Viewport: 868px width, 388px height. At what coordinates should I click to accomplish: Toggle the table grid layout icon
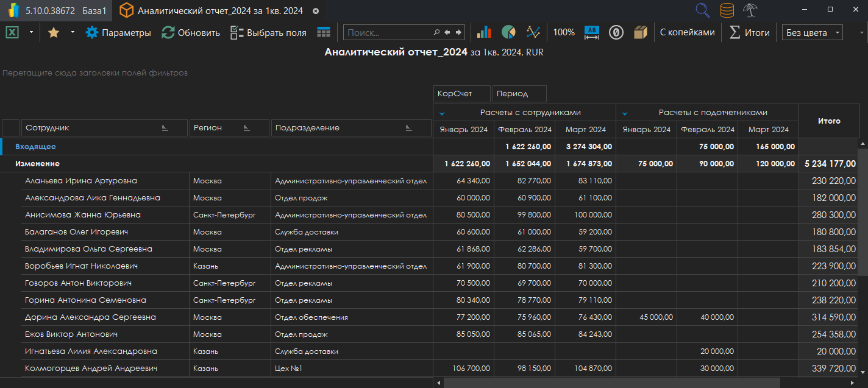click(x=324, y=32)
